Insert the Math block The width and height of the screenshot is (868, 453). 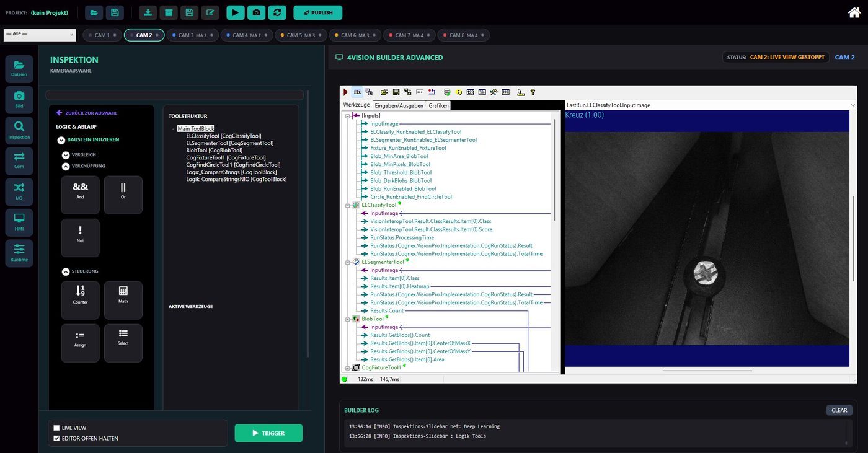click(123, 300)
